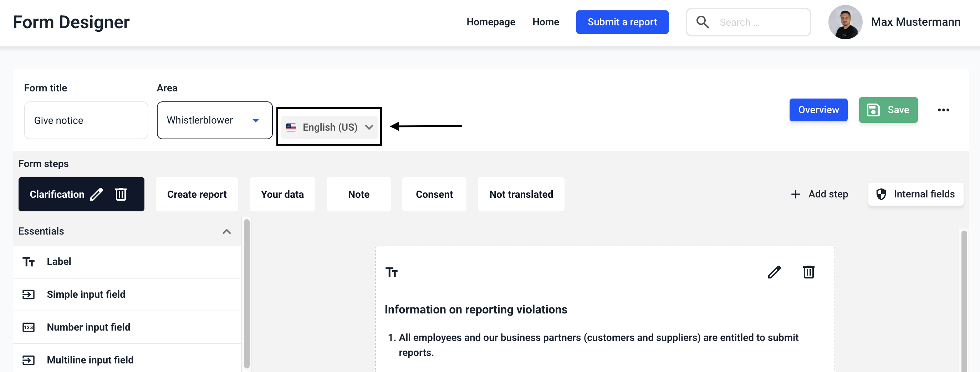The height and width of the screenshot is (372, 980).
Task: Go to the Not translated step
Action: (x=521, y=194)
